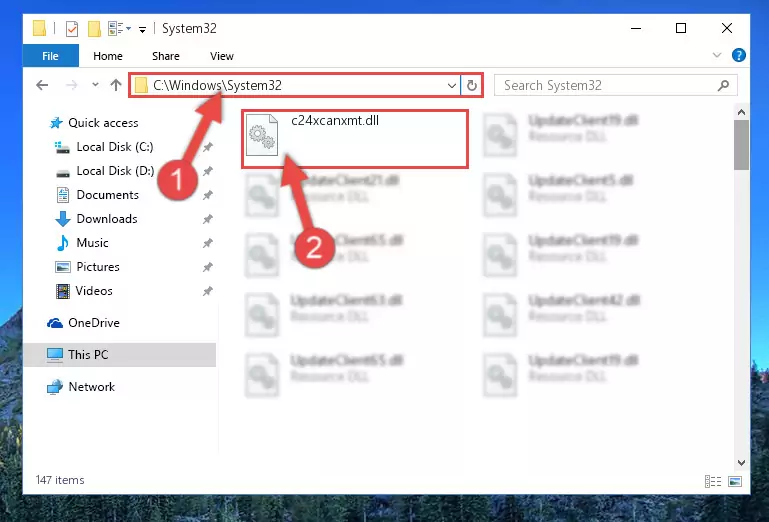Go up one folder level
The height and width of the screenshot is (522, 769).
click(x=116, y=85)
